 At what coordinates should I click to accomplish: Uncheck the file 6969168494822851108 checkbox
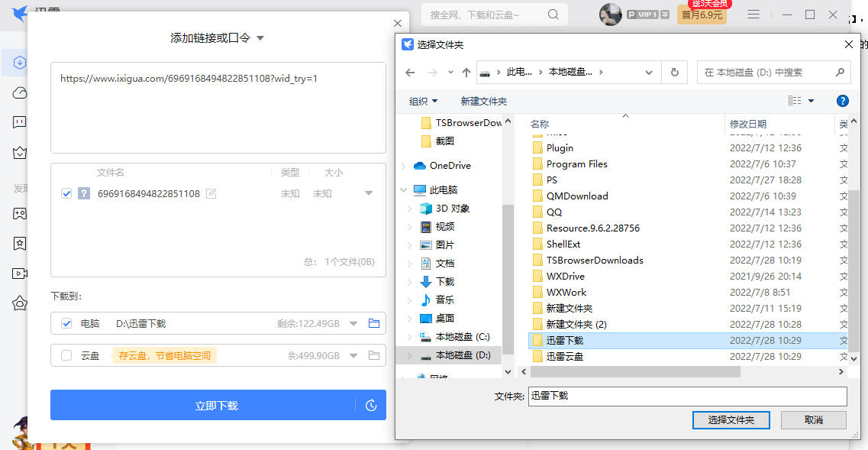click(66, 194)
